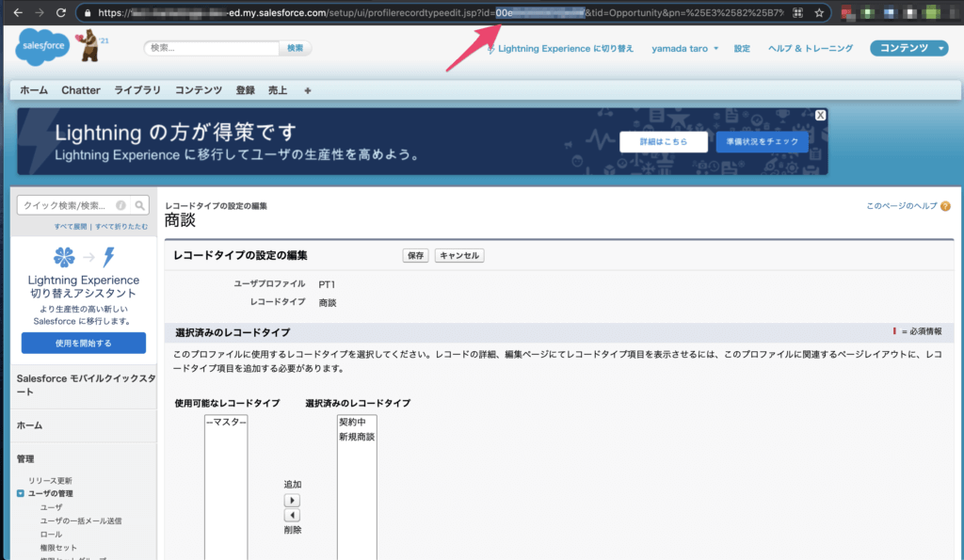Click the 保存 button
Image resolution: width=964 pixels, height=560 pixels.
[415, 255]
